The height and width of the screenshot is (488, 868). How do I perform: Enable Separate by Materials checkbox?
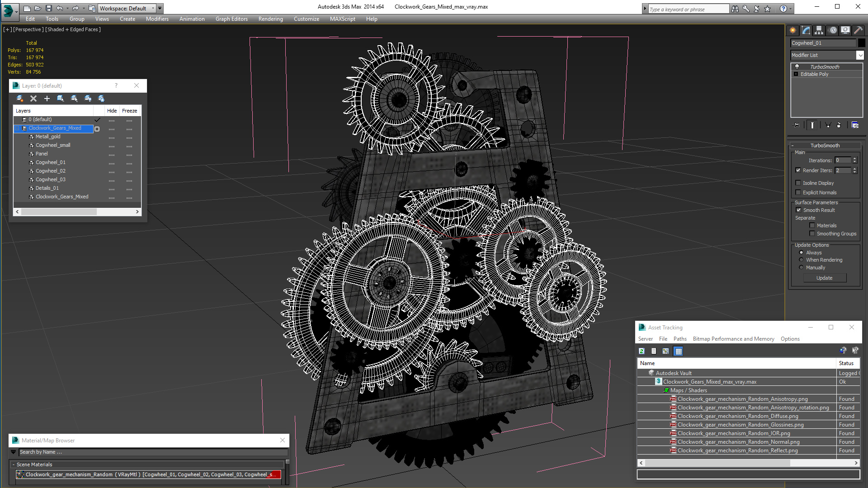click(x=812, y=225)
